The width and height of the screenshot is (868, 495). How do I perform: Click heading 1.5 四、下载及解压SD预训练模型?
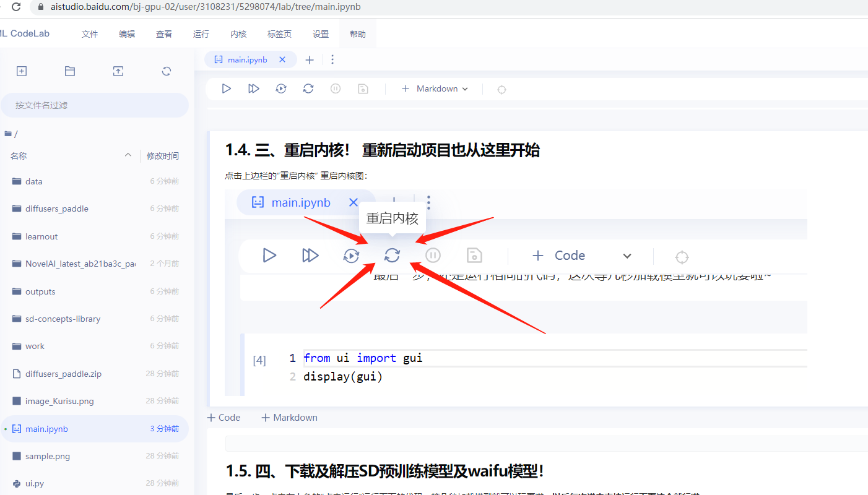click(385, 471)
